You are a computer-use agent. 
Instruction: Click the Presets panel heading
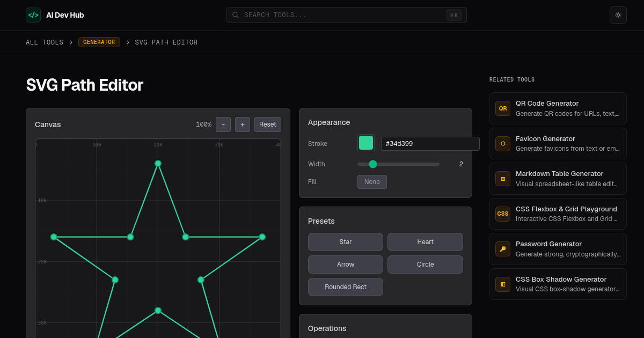(x=321, y=221)
